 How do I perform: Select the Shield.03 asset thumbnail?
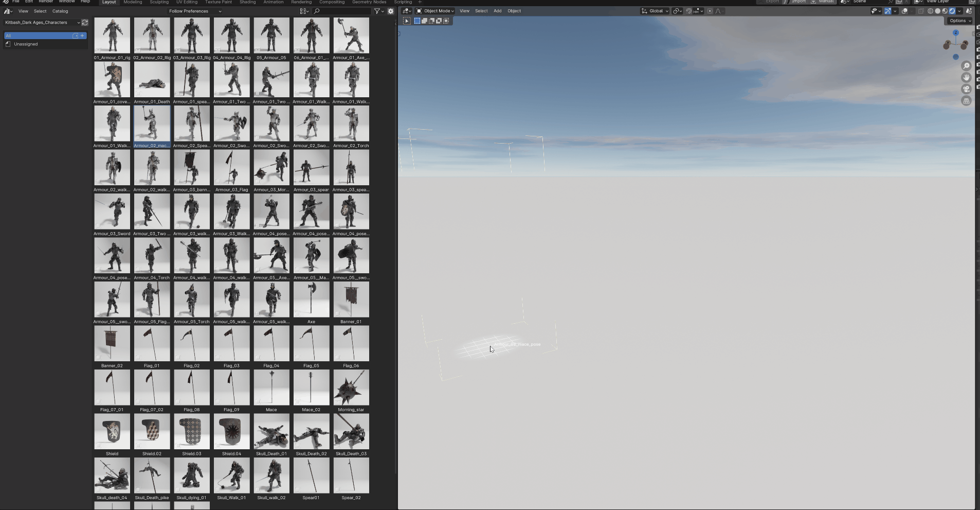192,431
